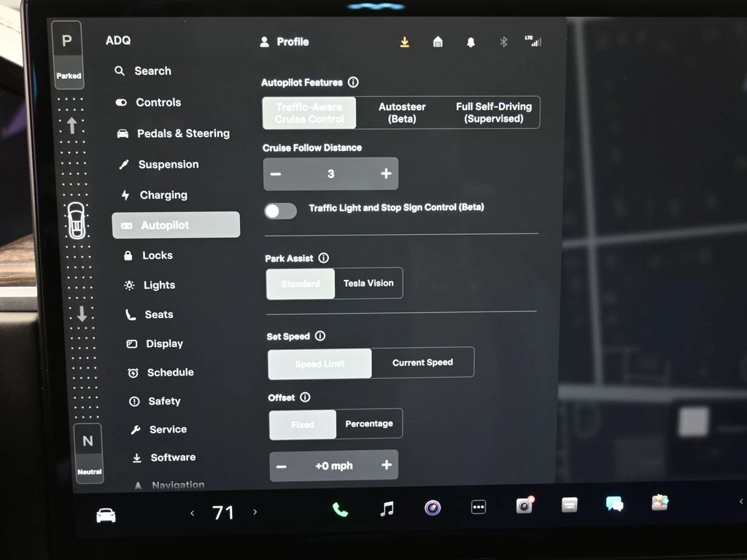The height and width of the screenshot is (560, 747).
Task: Decrease cabin temperature with left chevron
Action: tap(193, 513)
